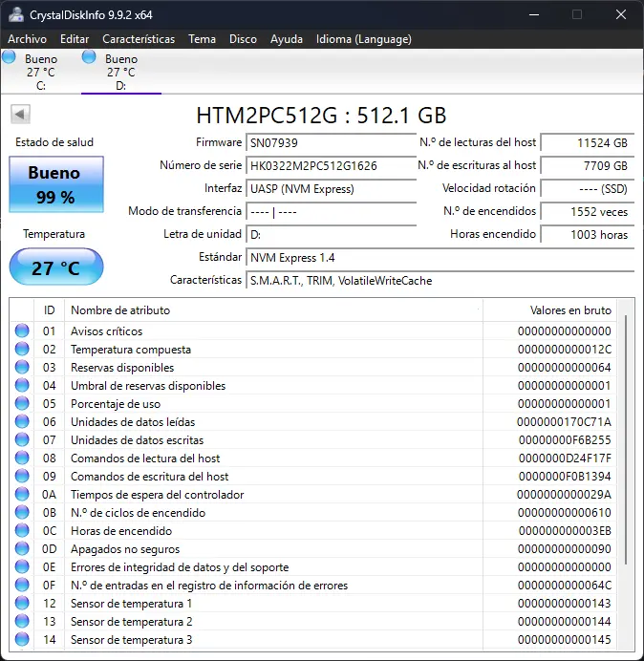Image resolution: width=644 pixels, height=661 pixels.
Task: Click the power-on count value 1552 veces
Action: [x=587, y=211]
